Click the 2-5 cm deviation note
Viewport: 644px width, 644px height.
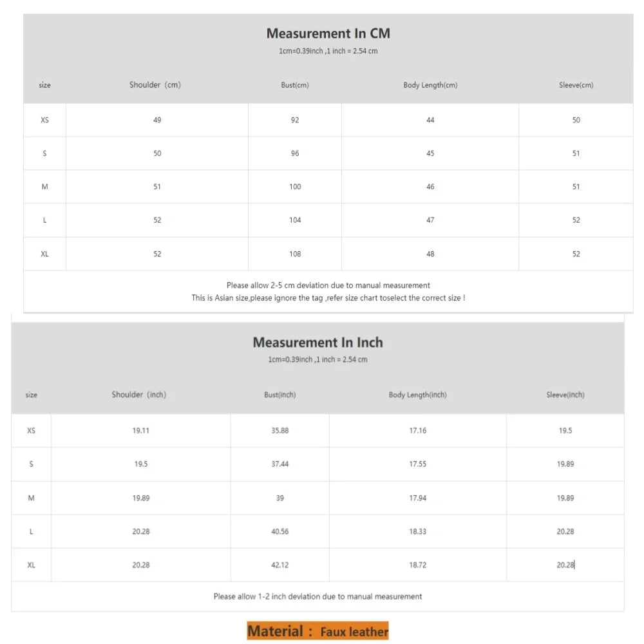point(328,285)
